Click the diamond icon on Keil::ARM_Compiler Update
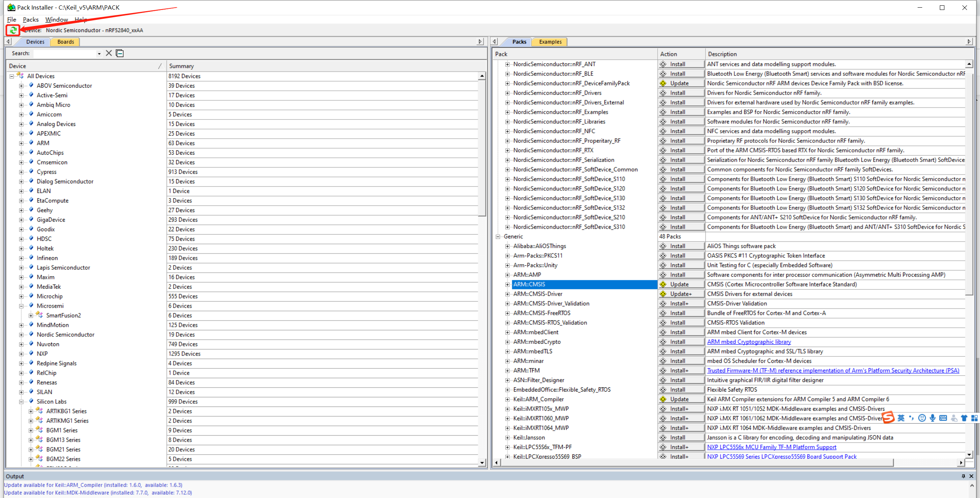980x498 pixels. [x=663, y=399]
